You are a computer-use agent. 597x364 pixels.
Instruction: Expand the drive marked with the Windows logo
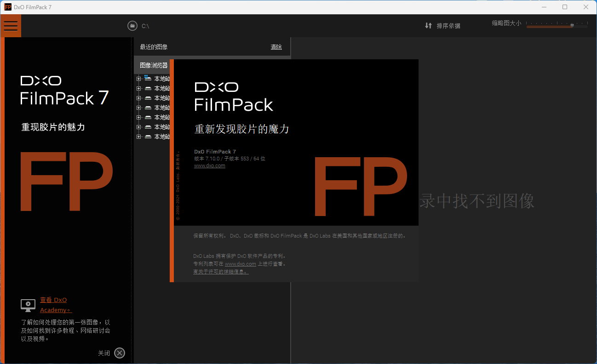click(x=138, y=79)
